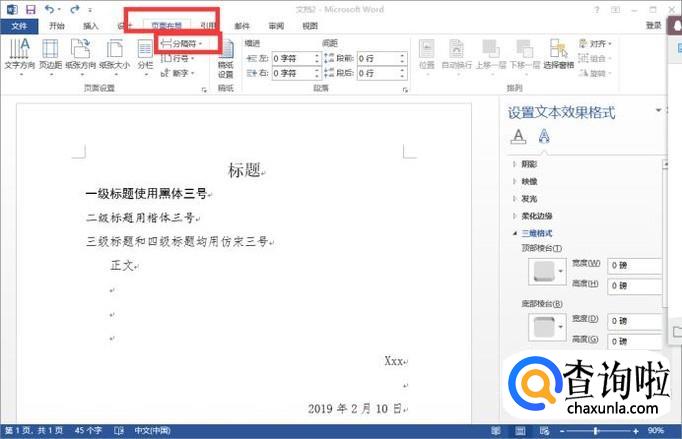Open the 分栏 columns menu
The image size is (682, 439).
click(145, 58)
